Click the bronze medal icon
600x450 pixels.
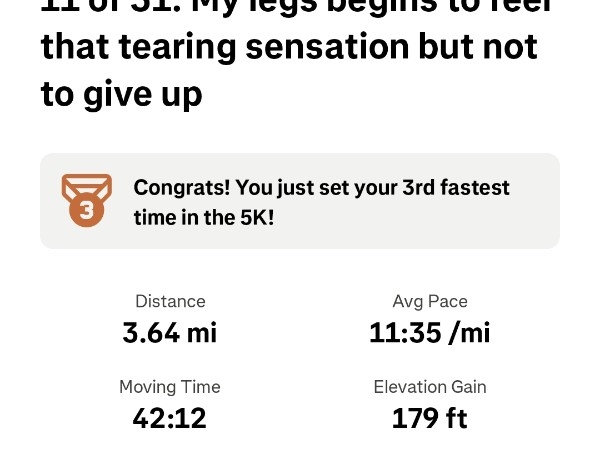[x=86, y=200]
